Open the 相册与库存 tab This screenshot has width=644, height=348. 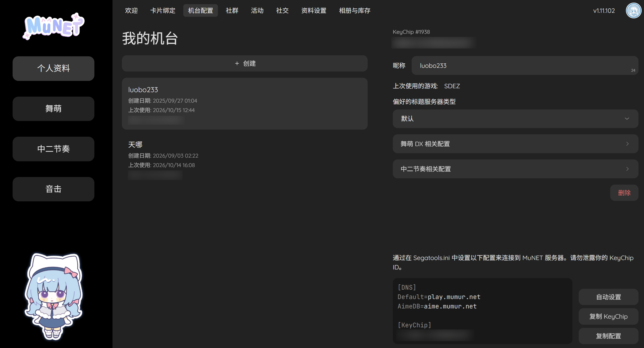[355, 10]
